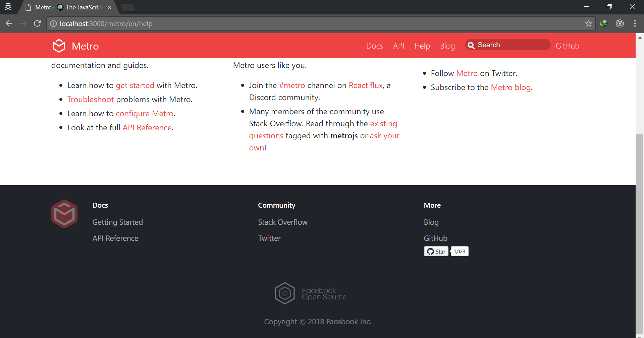Close the Metro browser tab
644x338 pixels.
pos(109,7)
